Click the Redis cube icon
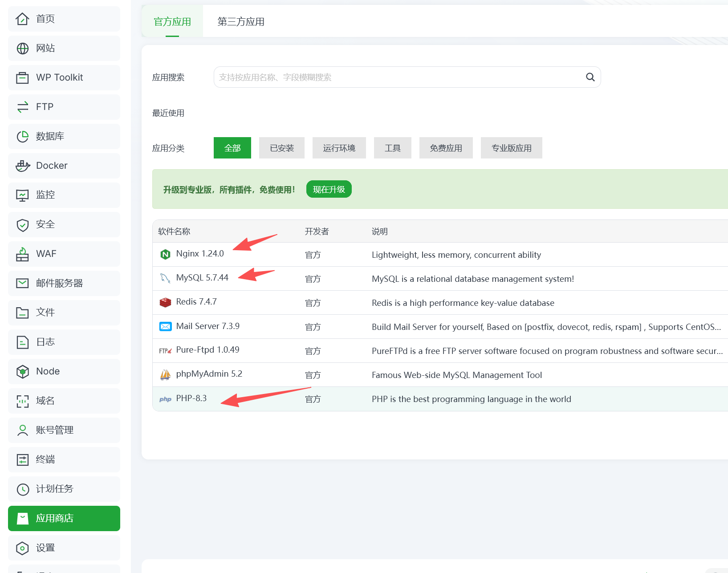This screenshot has width=728, height=573. pyautogui.click(x=165, y=302)
